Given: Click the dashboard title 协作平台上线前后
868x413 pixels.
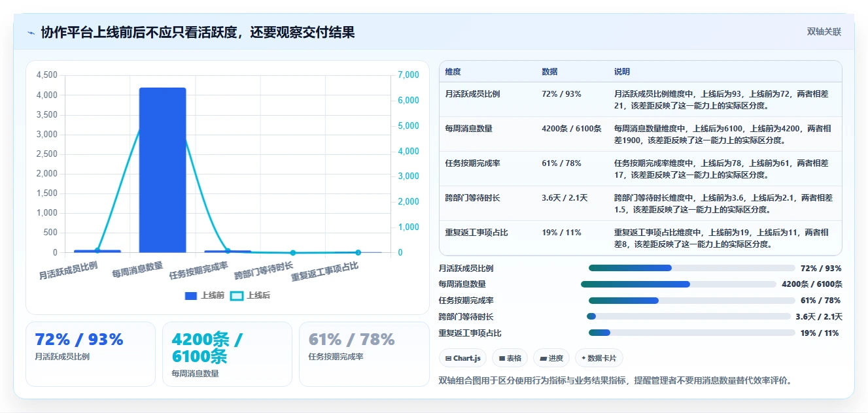Looking at the screenshot, I should coord(198,32).
